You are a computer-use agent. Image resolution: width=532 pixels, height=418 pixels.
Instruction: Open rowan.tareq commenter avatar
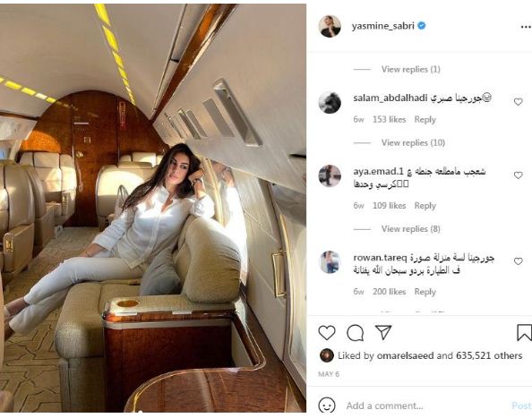point(330,261)
